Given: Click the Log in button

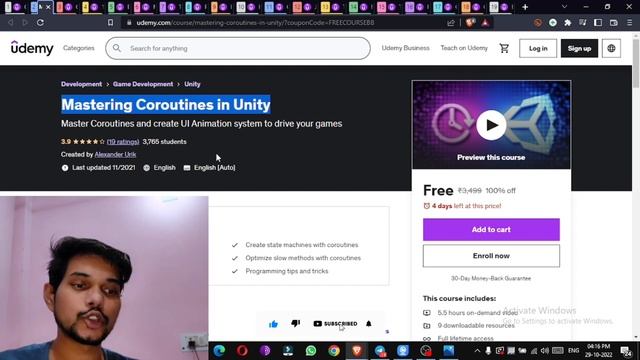Looking at the screenshot, I should coord(538,48).
